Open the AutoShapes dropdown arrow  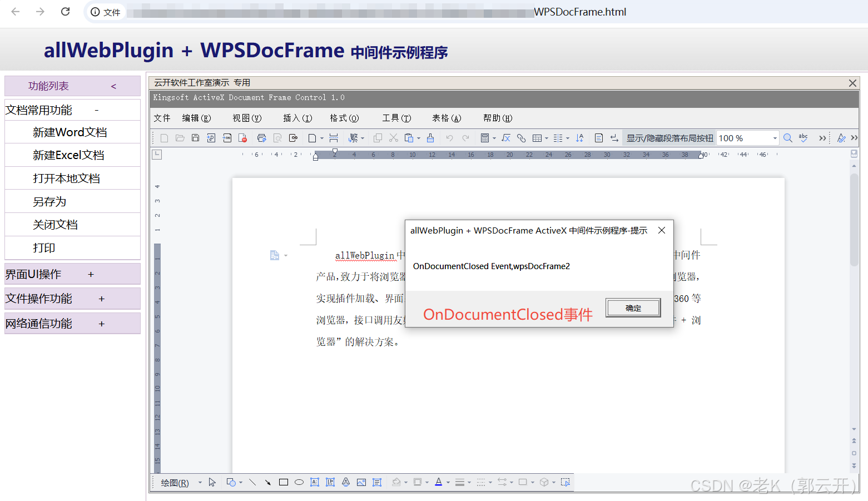tap(241, 483)
